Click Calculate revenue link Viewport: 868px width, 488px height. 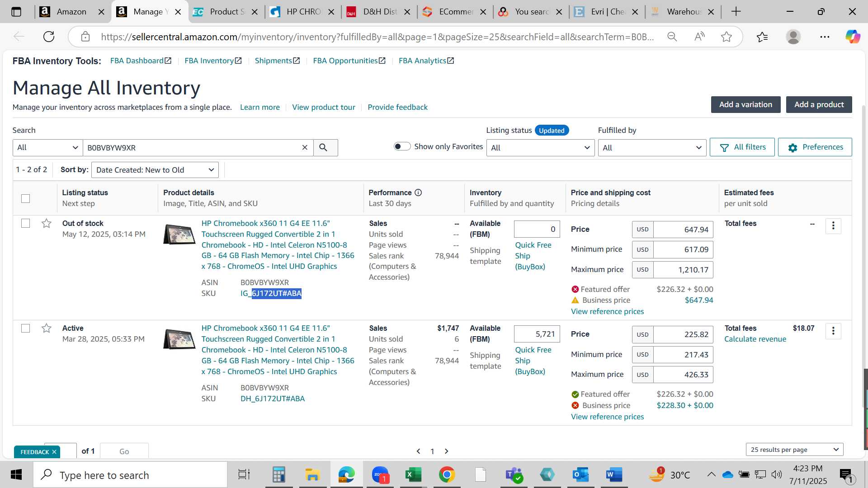pos(755,339)
